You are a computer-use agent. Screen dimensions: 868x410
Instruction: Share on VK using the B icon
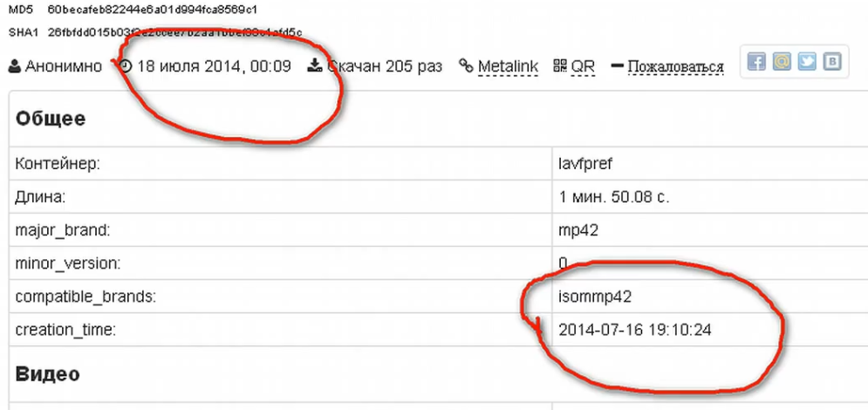coord(832,63)
